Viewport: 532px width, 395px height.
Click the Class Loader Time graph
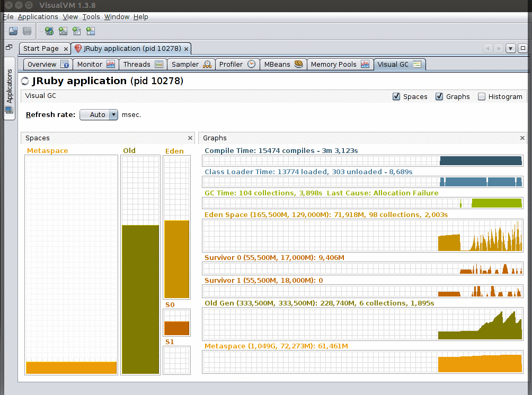[362, 182]
